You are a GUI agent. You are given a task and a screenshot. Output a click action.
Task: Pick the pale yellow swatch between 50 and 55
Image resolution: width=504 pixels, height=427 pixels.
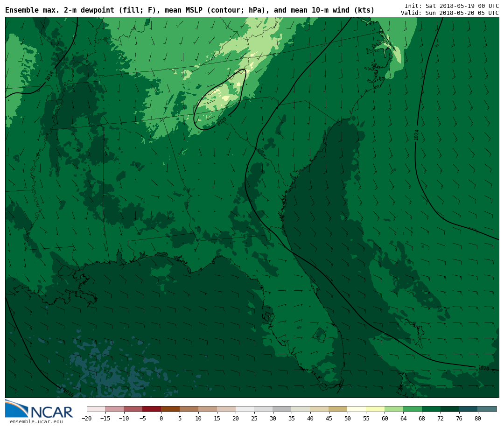(x=357, y=409)
